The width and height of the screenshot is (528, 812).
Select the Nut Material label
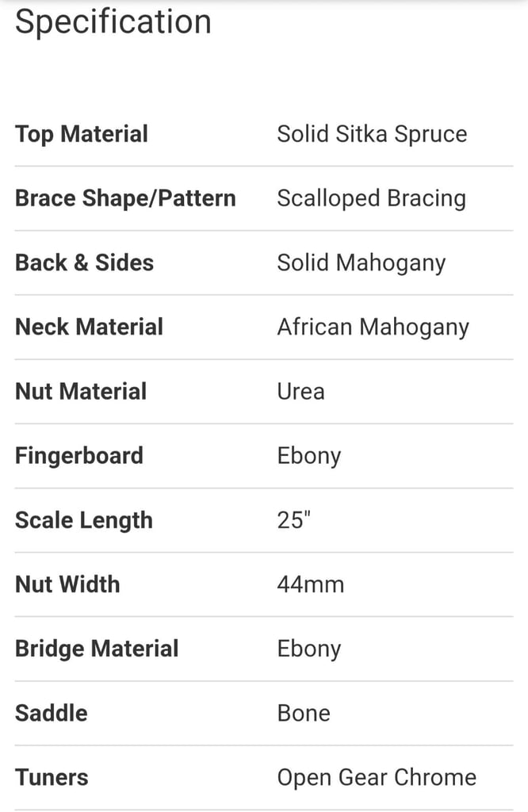(81, 391)
